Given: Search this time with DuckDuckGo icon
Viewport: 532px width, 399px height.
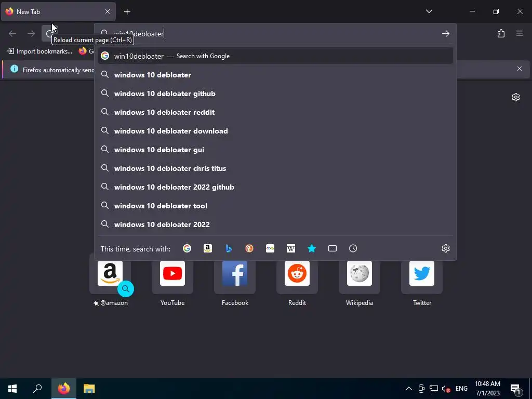Looking at the screenshot, I should click(x=249, y=248).
